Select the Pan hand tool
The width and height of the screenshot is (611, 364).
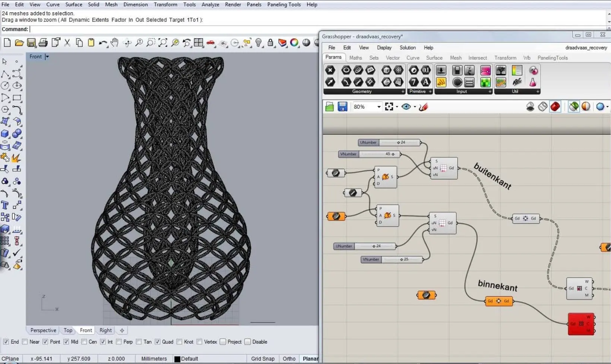114,42
